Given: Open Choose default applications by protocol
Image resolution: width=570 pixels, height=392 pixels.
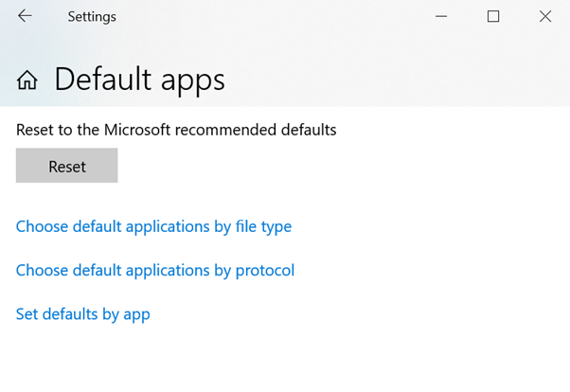Looking at the screenshot, I should click(x=155, y=270).
